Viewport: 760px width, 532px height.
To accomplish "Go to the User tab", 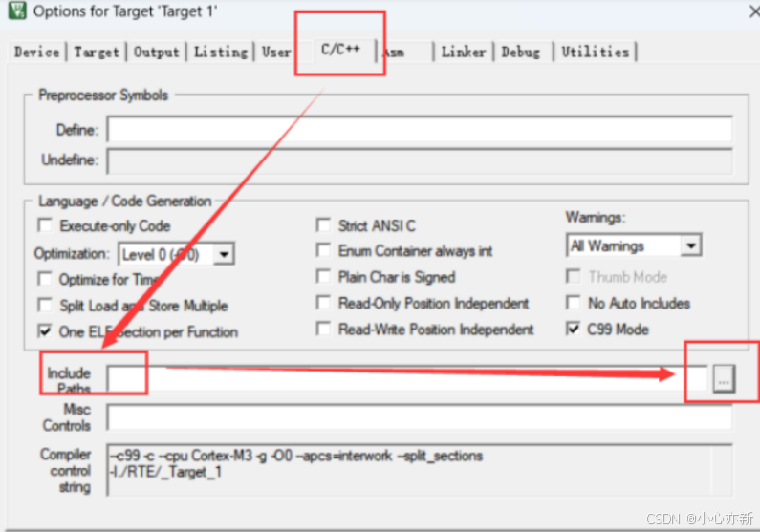I will point(276,52).
